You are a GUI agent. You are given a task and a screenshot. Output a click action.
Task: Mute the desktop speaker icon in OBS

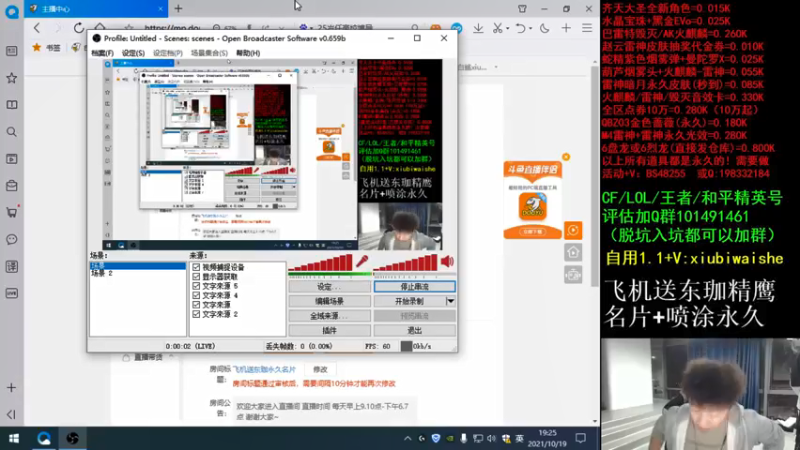[x=447, y=261]
